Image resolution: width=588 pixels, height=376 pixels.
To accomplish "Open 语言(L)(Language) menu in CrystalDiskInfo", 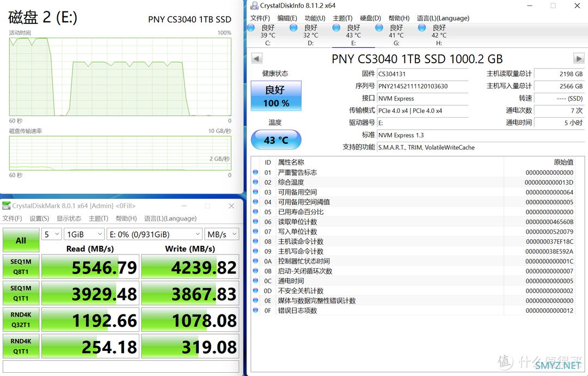I will tap(443, 18).
